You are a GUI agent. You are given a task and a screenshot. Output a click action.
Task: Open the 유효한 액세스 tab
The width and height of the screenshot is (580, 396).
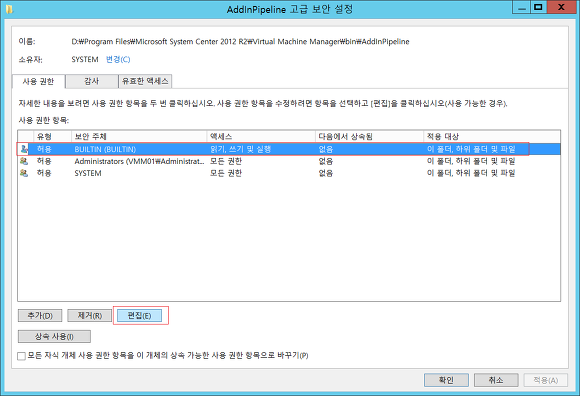tap(145, 81)
